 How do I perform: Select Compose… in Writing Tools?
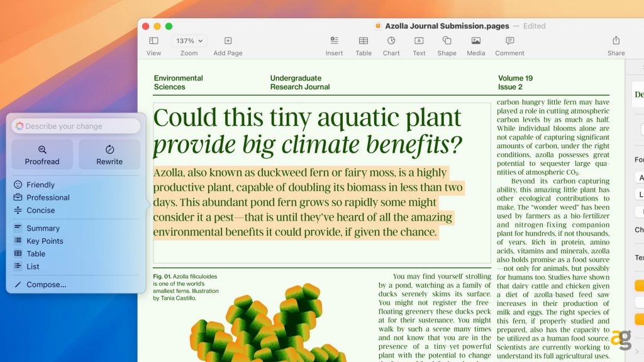pyautogui.click(x=46, y=285)
